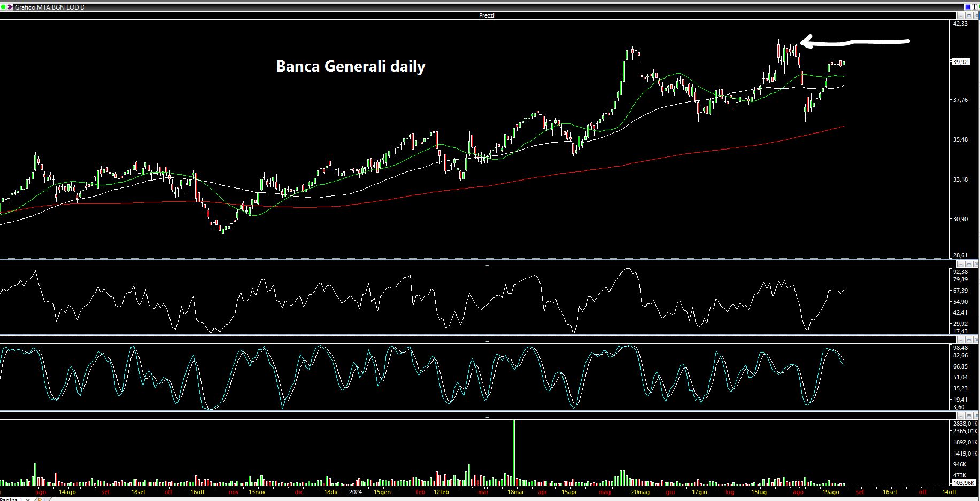980x501 pixels.
Task: Close the stochastic indicator panel
Action: pos(976,340)
